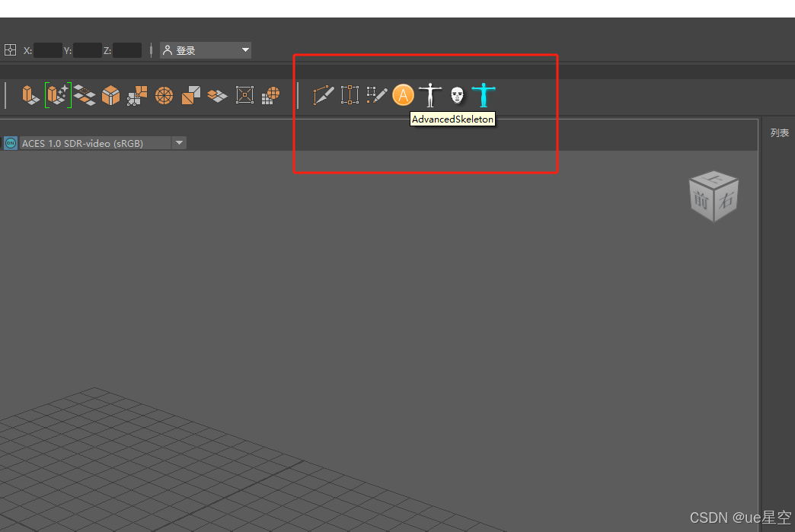795x532 pixels.
Task: Activate the edit control vertex lattice icon
Action: pyautogui.click(x=350, y=95)
